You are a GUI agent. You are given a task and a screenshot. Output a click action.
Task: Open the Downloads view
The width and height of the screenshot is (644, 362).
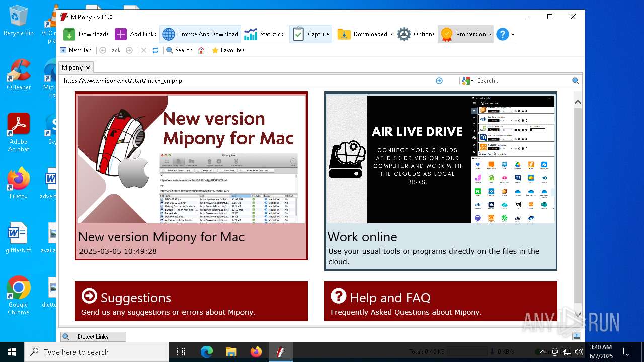click(x=86, y=34)
